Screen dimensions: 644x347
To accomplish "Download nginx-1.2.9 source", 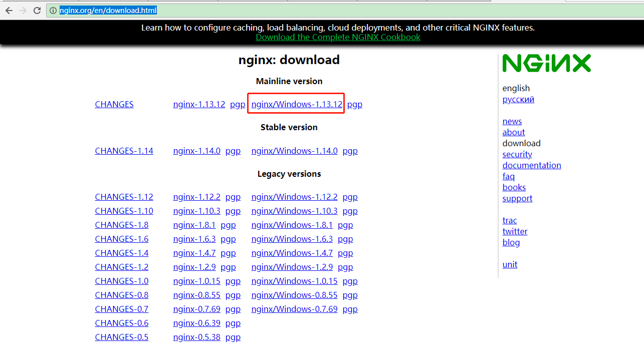I will [194, 267].
